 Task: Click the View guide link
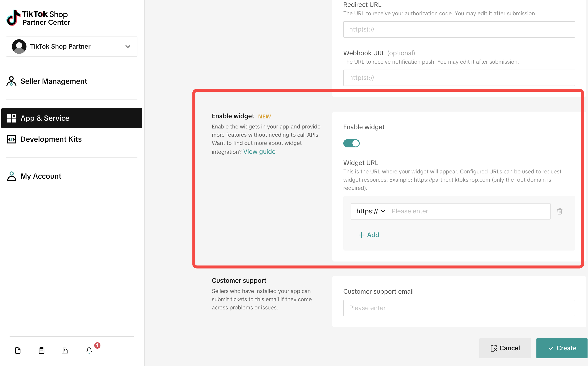(259, 152)
